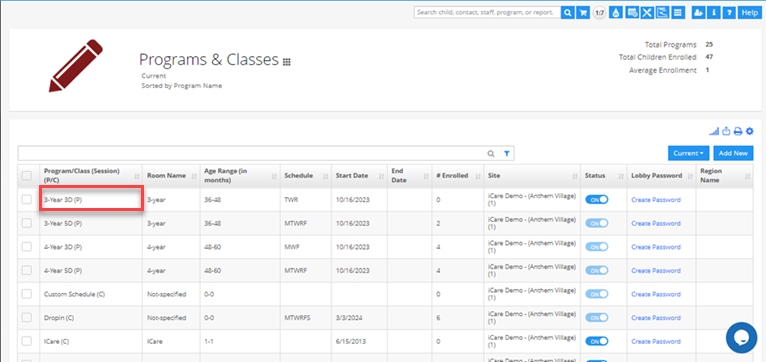This screenshot has height=362, width=766.
Task: Click Create Password for ICare (C)
Action: pos(656,341)
